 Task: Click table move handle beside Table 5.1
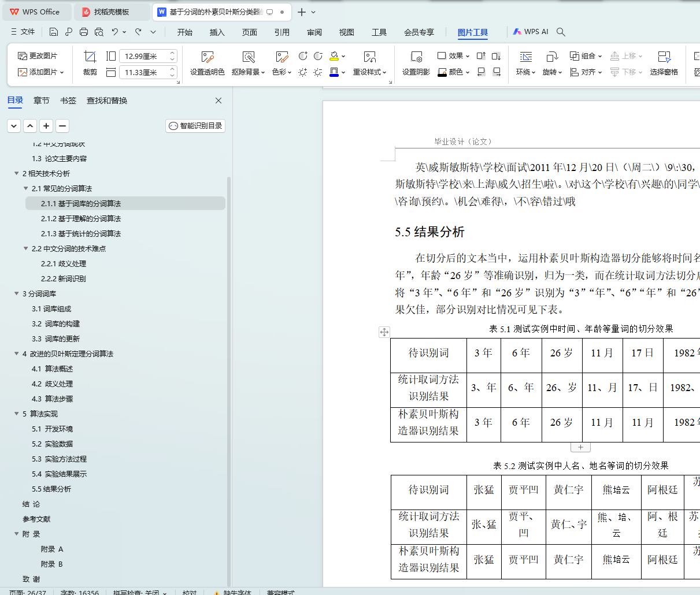coord(384,332)
